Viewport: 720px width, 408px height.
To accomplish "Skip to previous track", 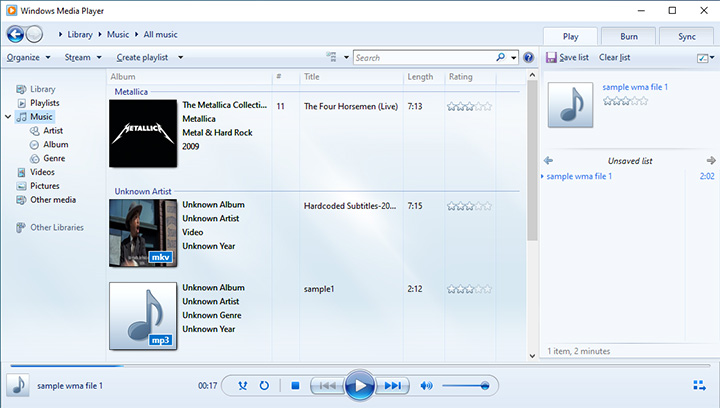I will coord(327,386).
